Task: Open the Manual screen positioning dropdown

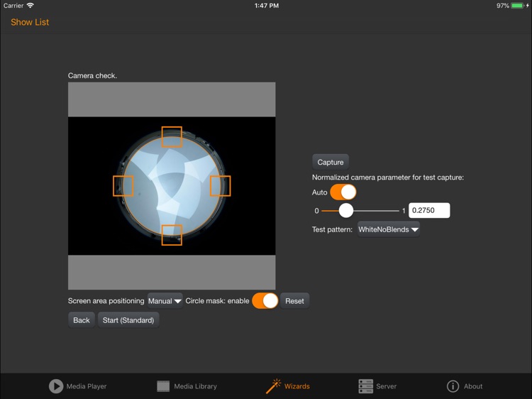Action: click(x=165, y=301)
